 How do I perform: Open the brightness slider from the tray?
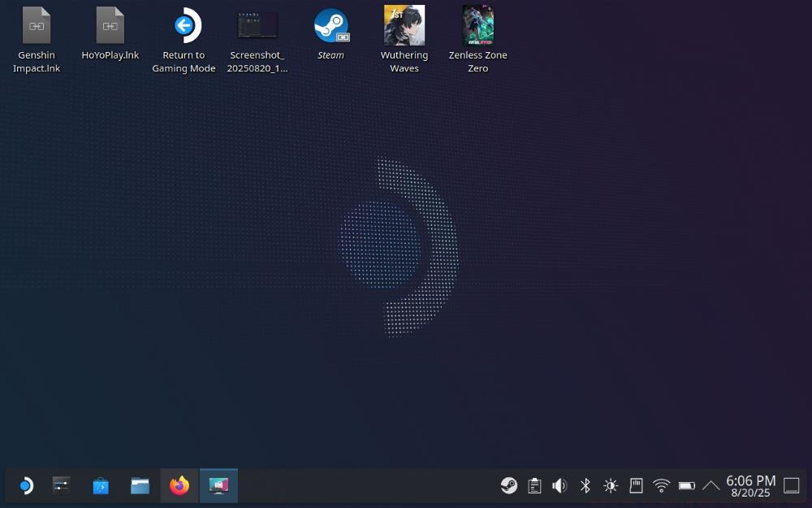click(610, 485)
